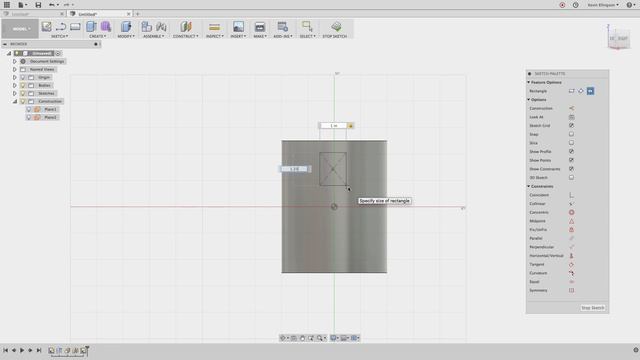Toggle the Show Constraints checkbox

571,169
